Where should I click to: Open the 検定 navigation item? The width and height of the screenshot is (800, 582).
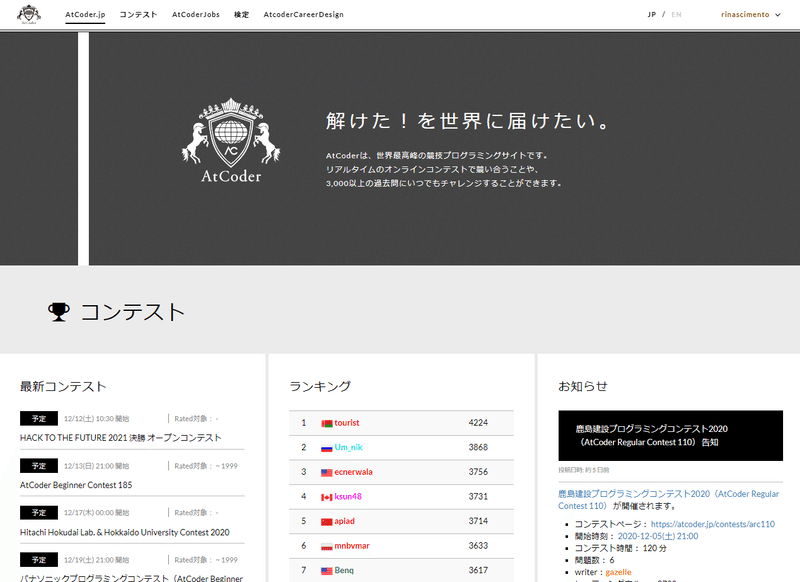click(x=241, y=14)
